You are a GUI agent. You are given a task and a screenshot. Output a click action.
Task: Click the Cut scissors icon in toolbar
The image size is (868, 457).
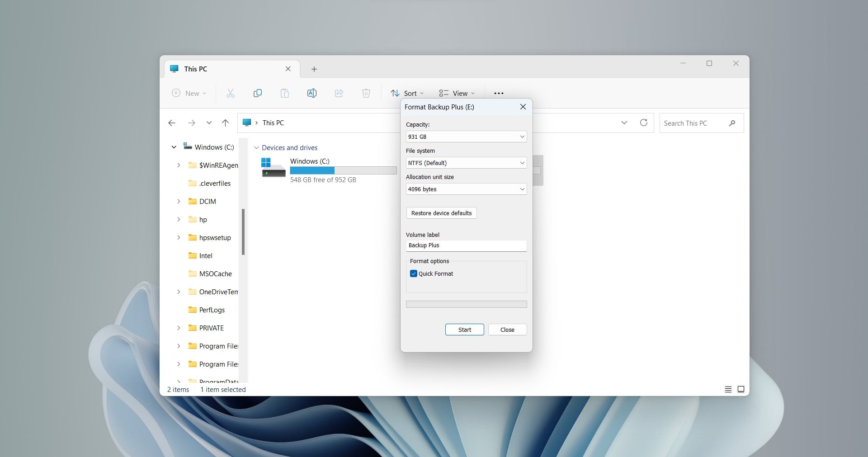tap(230, 93)
